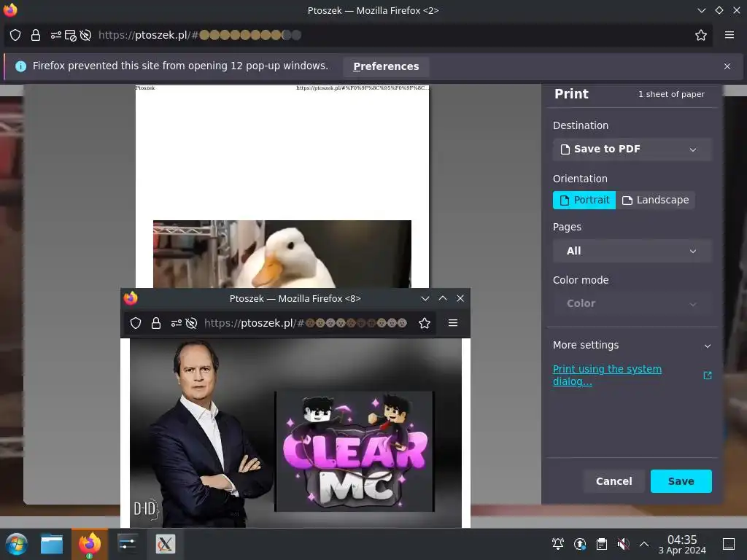Open the start menu on the taskbar
Screen dimensions: 747x560
[x=17, y=544]
